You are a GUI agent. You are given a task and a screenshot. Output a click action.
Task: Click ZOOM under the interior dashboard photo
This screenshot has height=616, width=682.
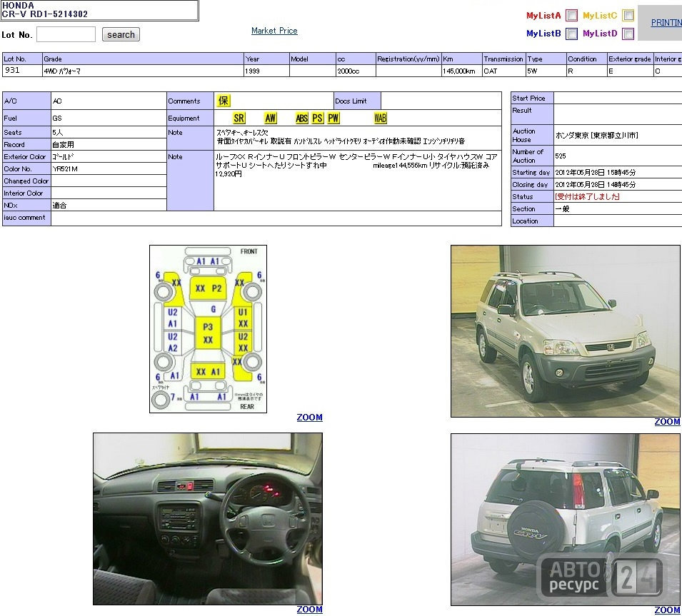coord(310,610)
